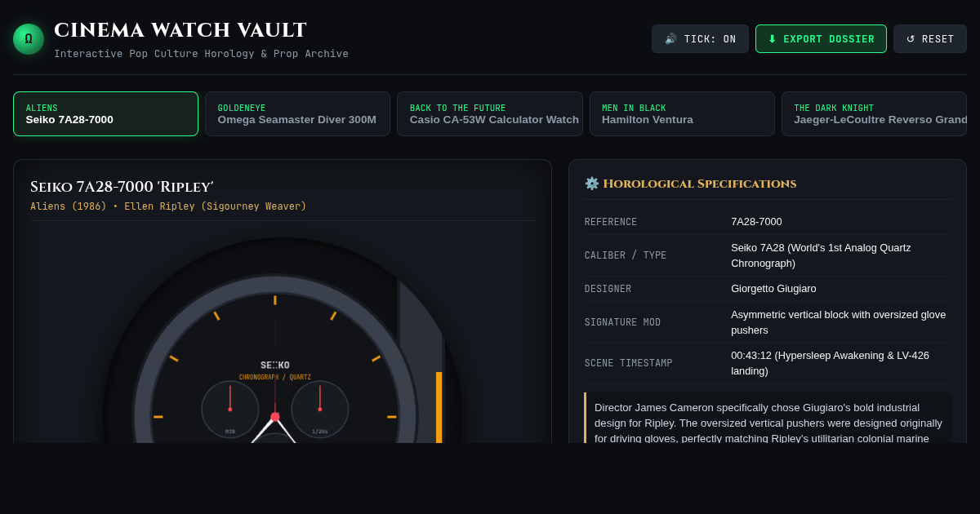Click the Signature Mod label

622,322
